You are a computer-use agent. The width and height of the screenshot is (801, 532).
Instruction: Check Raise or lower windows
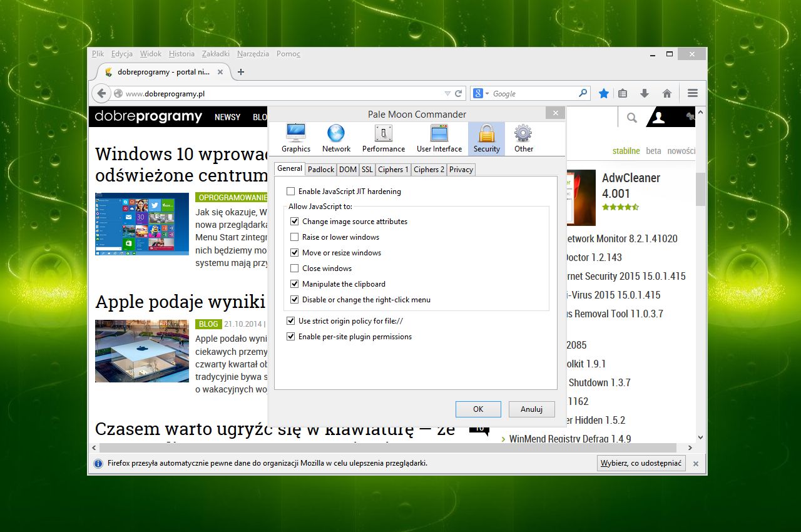point(295,237)
